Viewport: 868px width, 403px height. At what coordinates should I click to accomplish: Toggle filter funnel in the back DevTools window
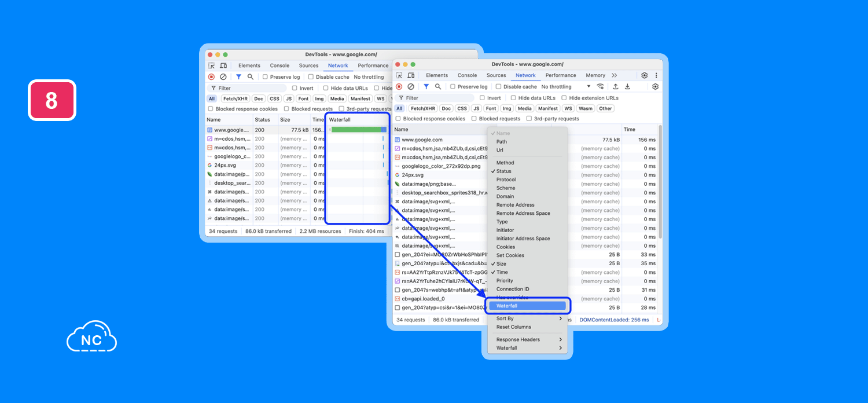click(x=238, y=77)
